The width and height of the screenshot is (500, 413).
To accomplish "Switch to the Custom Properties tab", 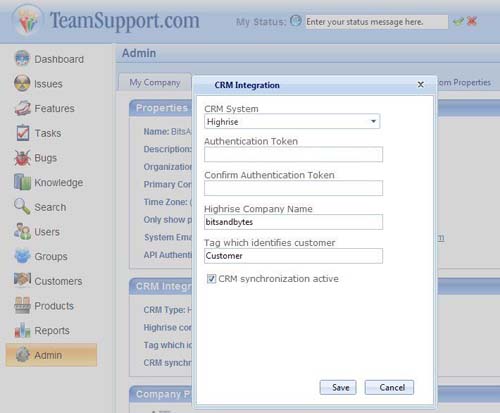I will pos(464,82).
